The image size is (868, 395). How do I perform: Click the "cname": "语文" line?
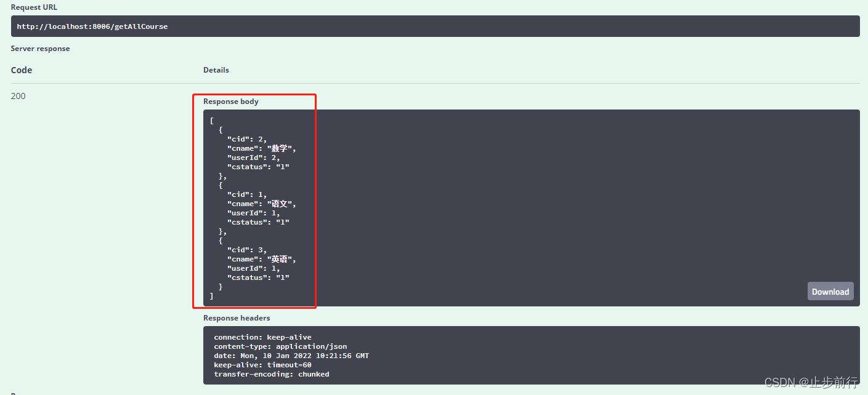[x=262, y=204]
